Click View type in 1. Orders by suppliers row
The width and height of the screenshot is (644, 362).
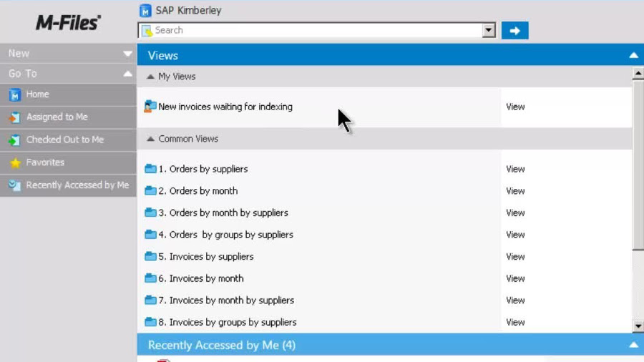pyautogui.click(x=515, y=169)
